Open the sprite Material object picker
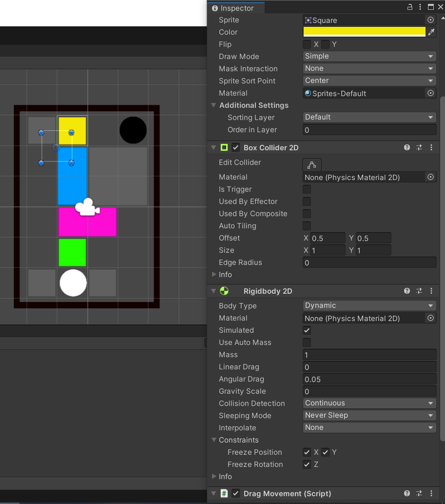Viewport: 445px width, 504px height. click(x=430, y=93)
